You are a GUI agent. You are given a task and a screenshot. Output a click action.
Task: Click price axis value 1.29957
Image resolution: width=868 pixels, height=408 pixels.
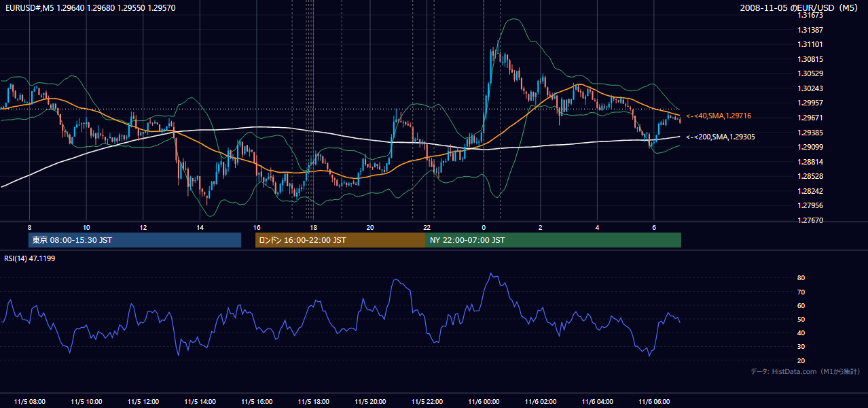click(812, 103)
